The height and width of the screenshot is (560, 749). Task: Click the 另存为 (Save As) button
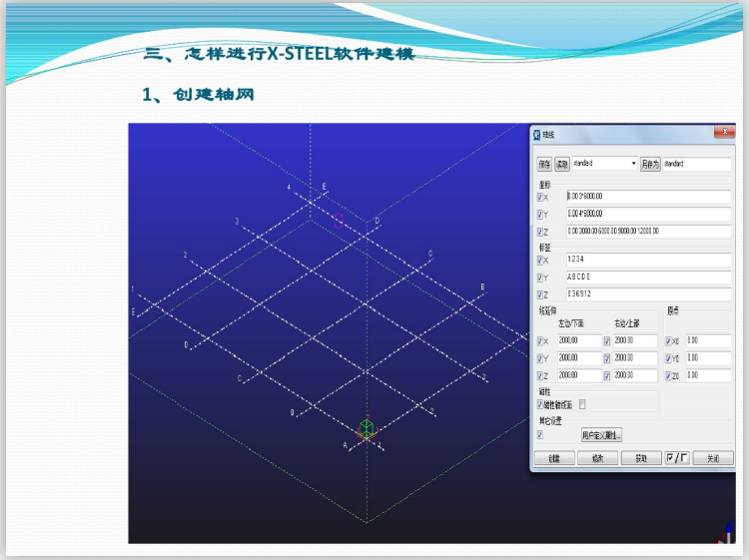click(649, 164)
